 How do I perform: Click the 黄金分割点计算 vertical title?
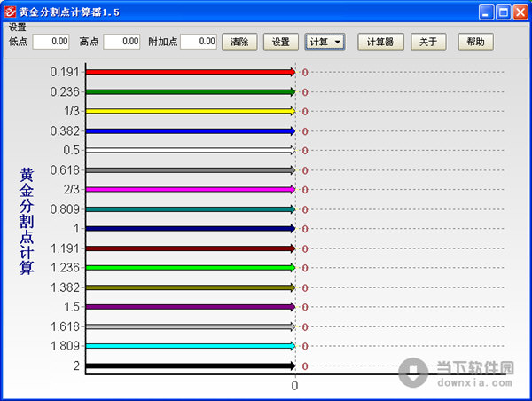tap(27, 221)
